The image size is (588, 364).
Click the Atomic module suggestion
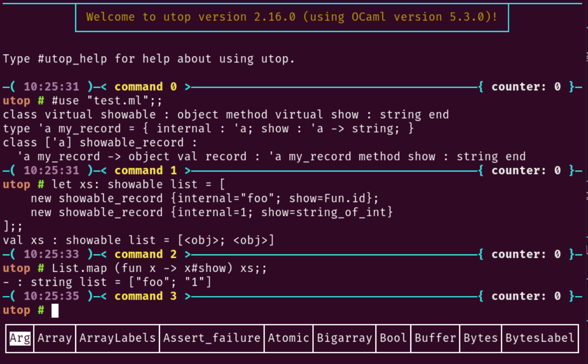point(288,338)
